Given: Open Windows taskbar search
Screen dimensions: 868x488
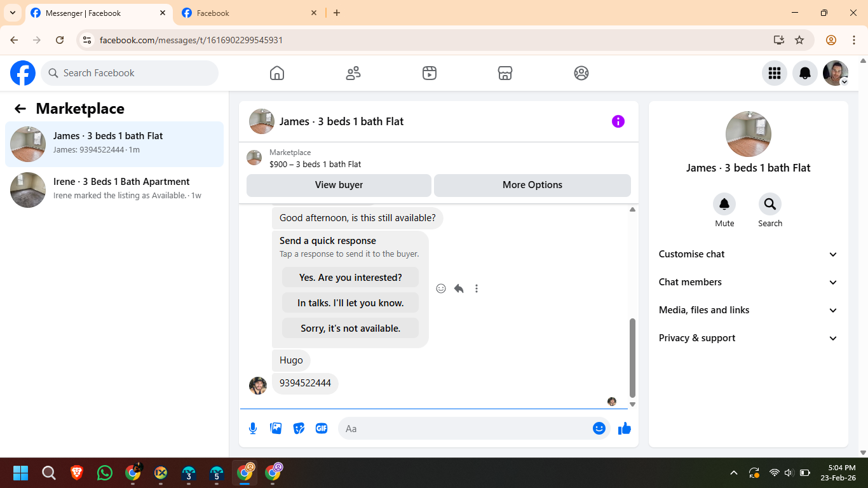Looking at the screenshot, I should point(49,473).
